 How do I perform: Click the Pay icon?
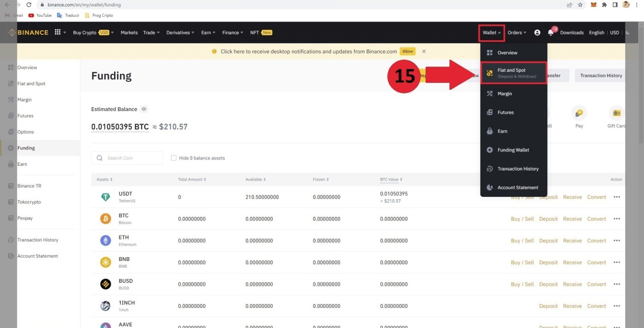[579, 113]
